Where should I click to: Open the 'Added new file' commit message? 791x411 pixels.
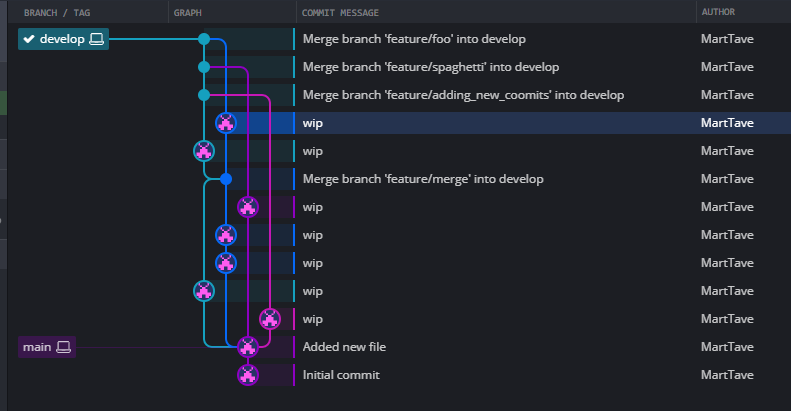(x=344, y=347)
